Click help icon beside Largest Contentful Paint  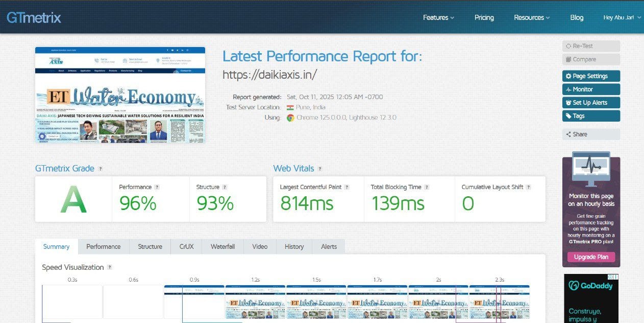347,188
